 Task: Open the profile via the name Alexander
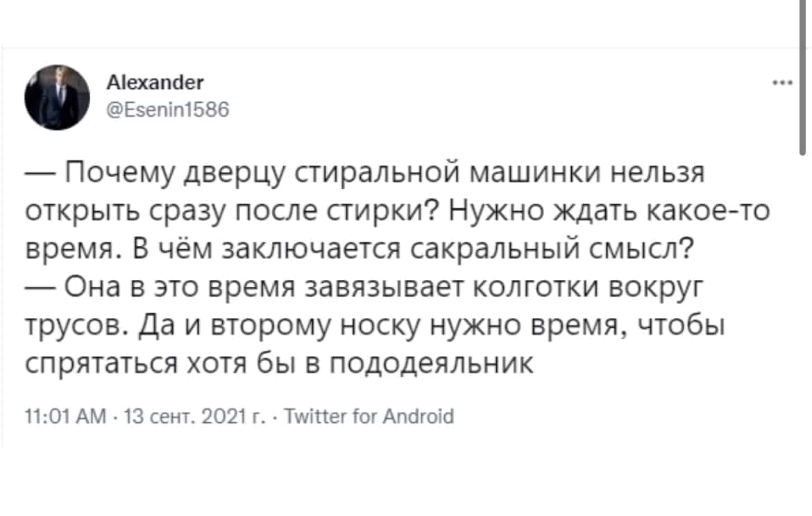click(155, 82)
